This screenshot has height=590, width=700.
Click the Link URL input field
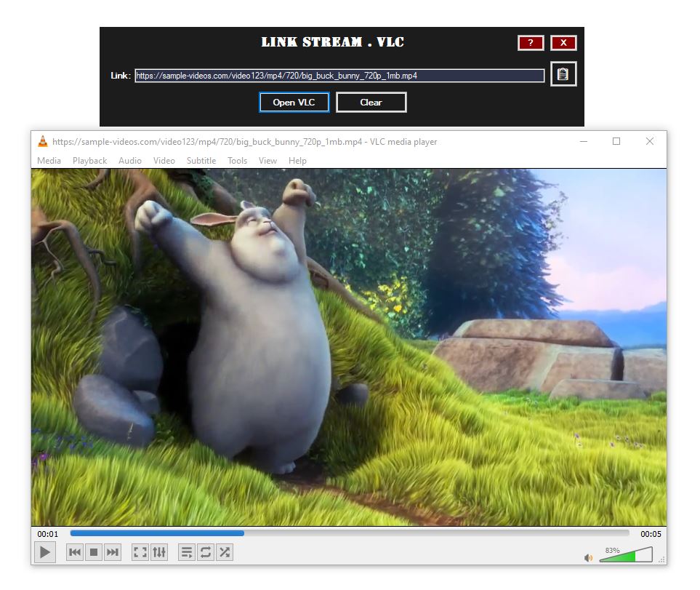coord(339,76)
